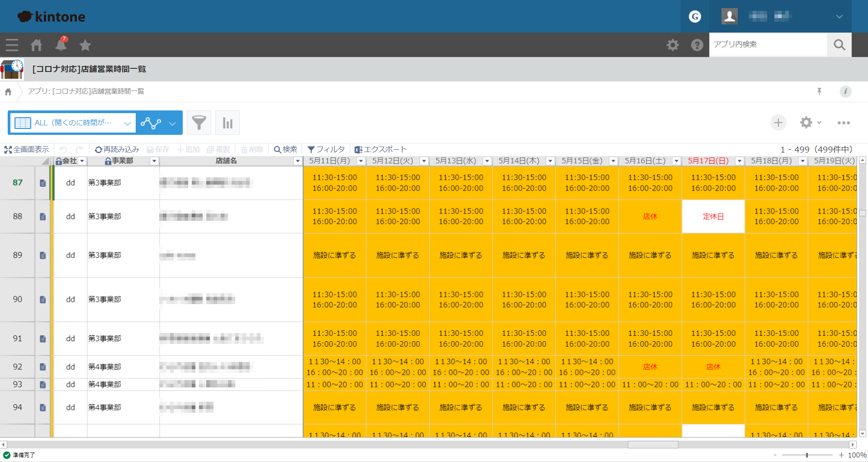Open the hamburger menu
Viewport: 868px width, 462px height.
click(12, 45)
